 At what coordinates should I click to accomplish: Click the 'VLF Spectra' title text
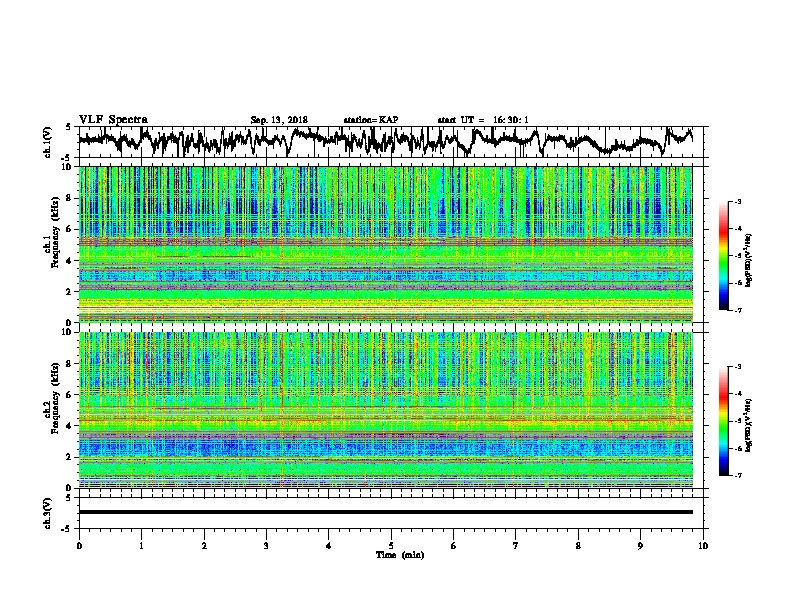click(113, 120)
